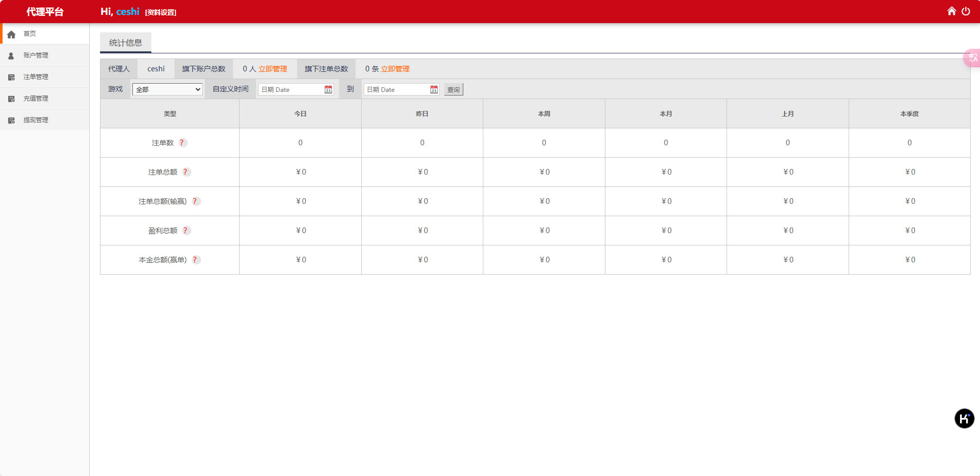Screen dimensions: 980x476
Task: Click the translate floating icon at right edge
Action: [x=972, y=58]
